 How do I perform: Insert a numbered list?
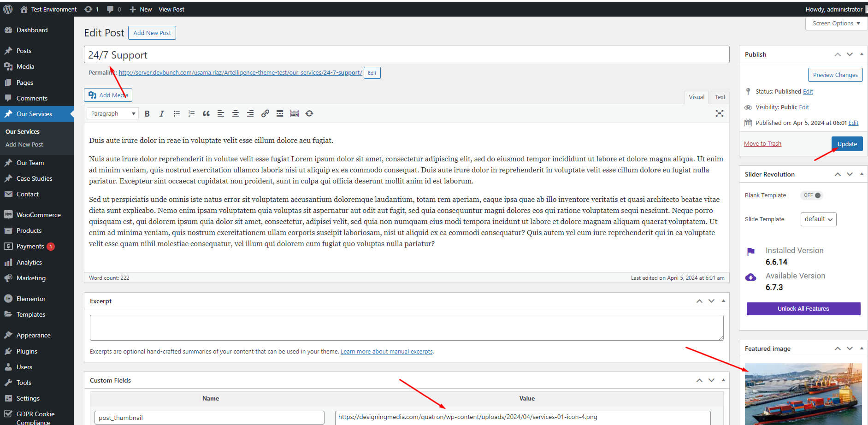click(191, 113)
